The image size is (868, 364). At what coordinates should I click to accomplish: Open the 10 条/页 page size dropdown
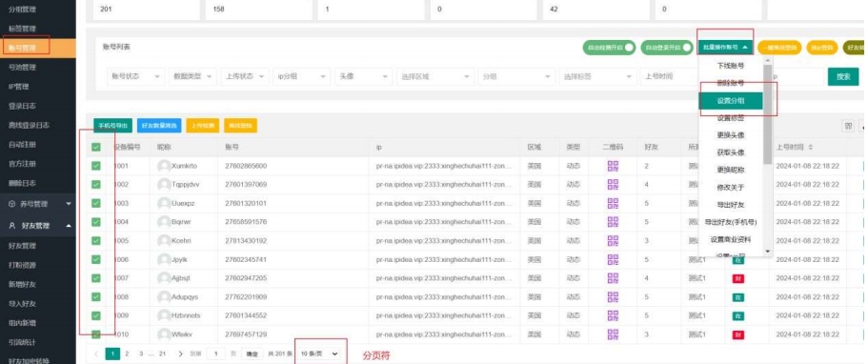point(319,354)
